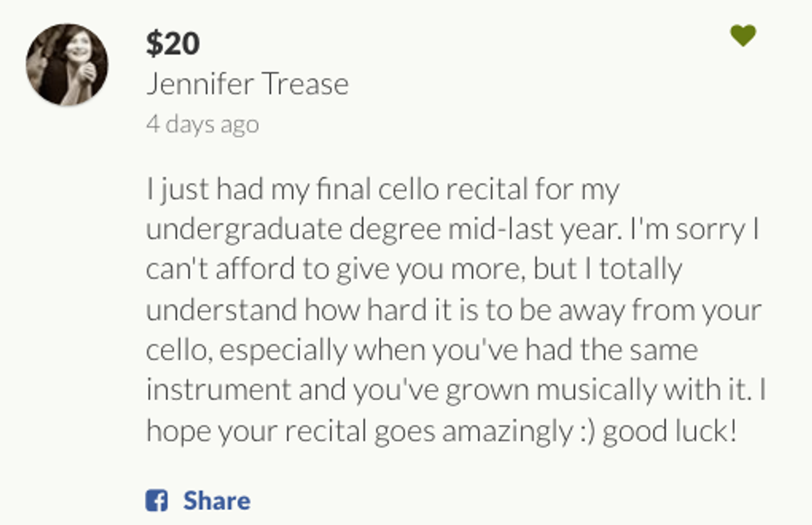Click the Facebook logo icon
Viewport: 812px width, 525px height.
(157, 500)
